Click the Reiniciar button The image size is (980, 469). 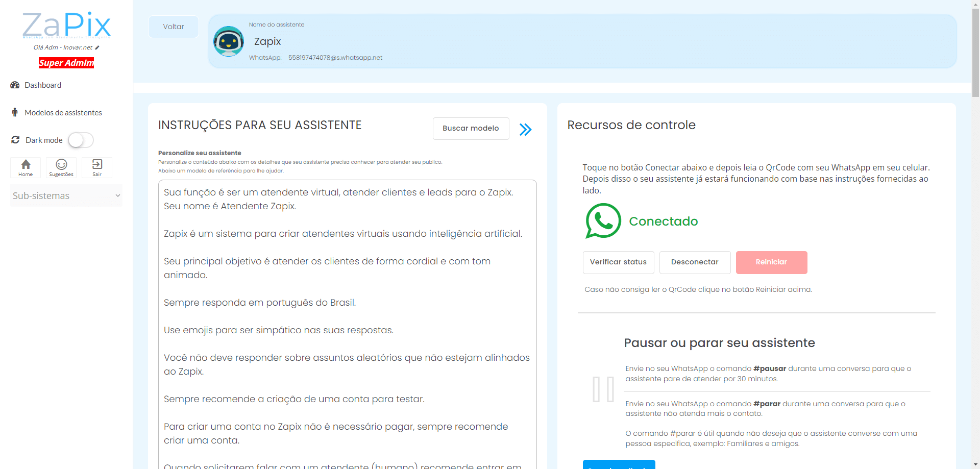pos(771,262)
